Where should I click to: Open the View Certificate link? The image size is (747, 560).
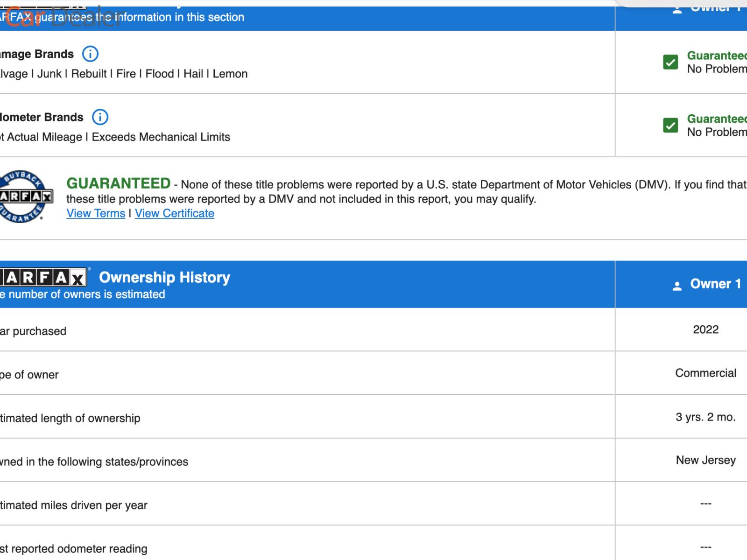tap(175, 213)
